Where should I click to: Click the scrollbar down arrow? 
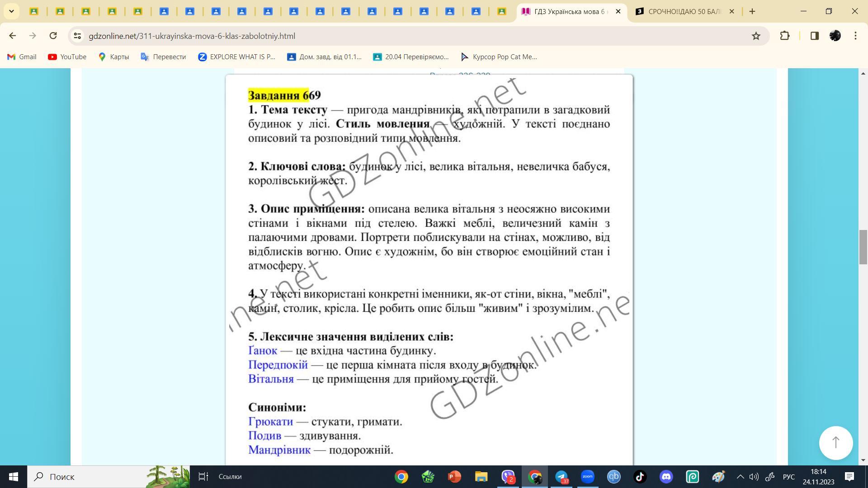(x=863, y=460)
